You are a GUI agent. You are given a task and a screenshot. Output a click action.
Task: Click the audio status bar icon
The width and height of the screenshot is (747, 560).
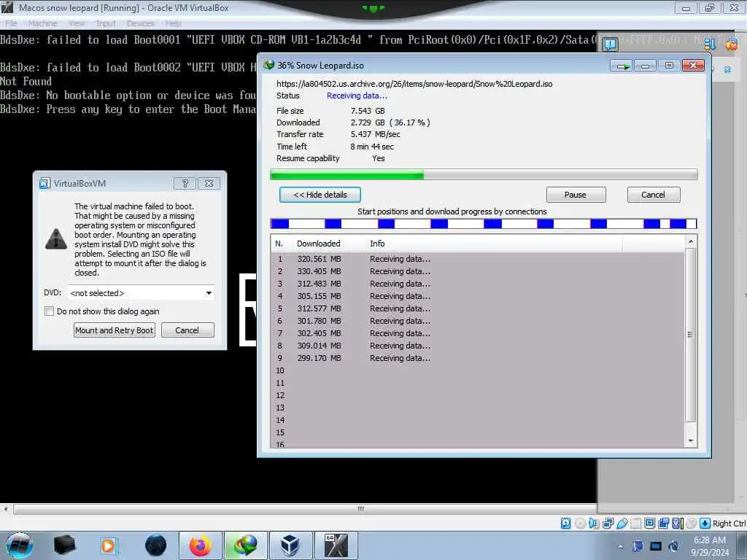(594, 524)
